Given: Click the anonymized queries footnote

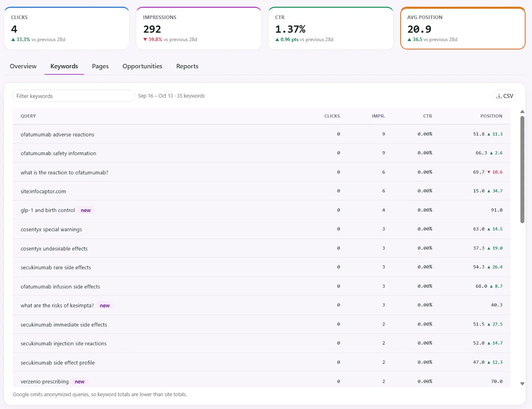Looking at the screenshot, I should (100, 394).
